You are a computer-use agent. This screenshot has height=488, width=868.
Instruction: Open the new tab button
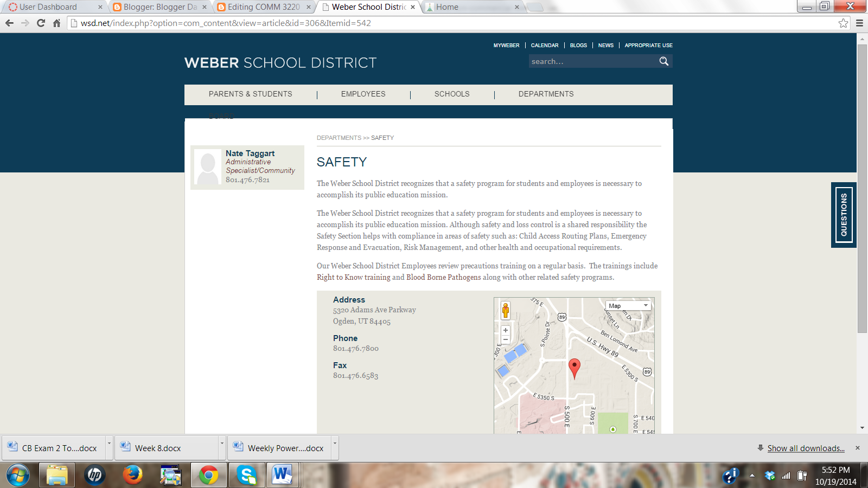535,7
